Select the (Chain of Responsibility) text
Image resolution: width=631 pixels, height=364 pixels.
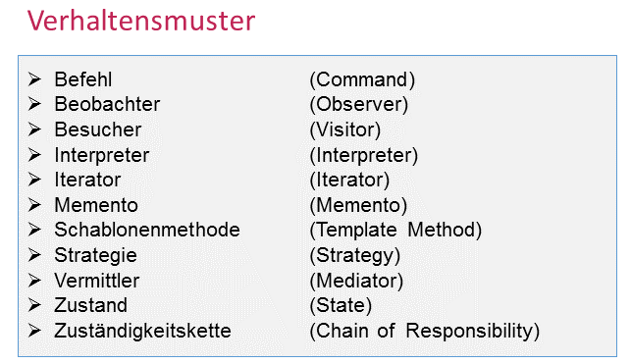(425, 331)
